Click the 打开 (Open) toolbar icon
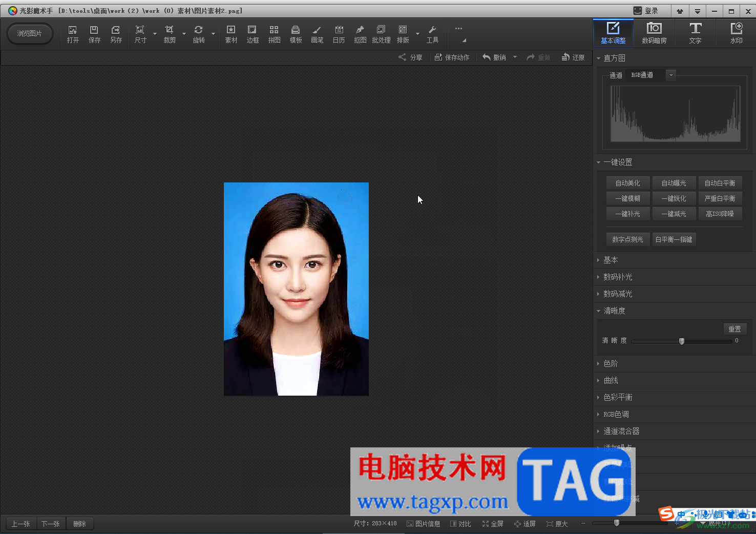756x534 pixels. (73, 34)
